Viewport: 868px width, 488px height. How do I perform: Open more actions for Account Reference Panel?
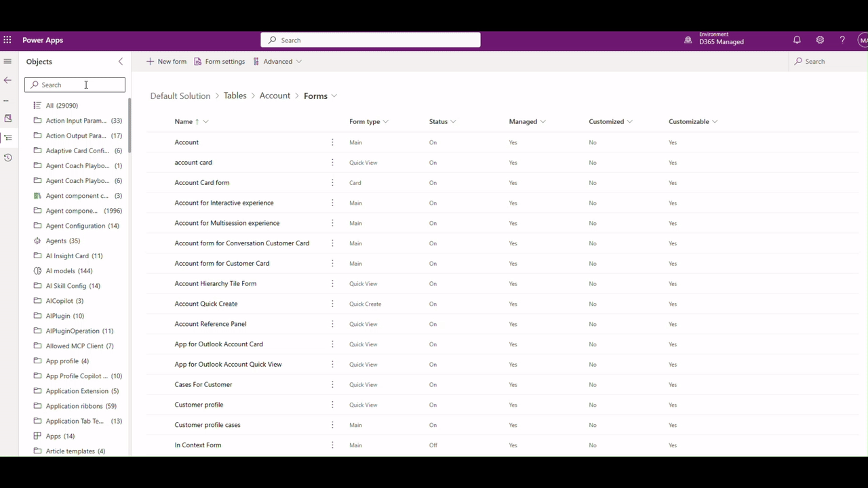[x=332, y=324]
